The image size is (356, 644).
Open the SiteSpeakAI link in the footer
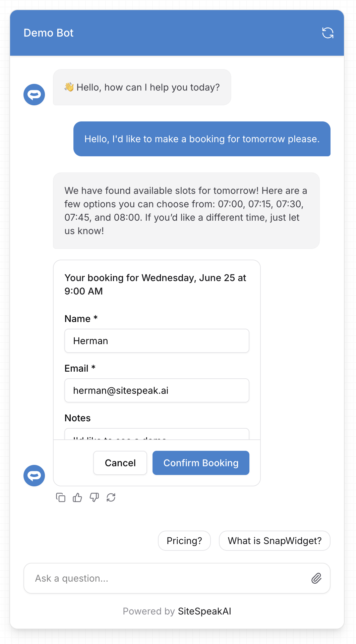(204, 611)
